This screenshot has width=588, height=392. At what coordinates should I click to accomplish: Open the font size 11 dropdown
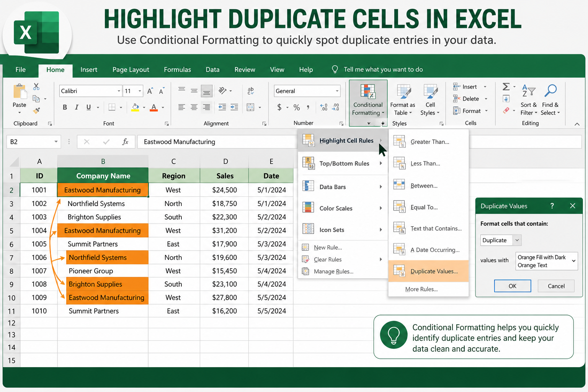click(x=140, y=91)
